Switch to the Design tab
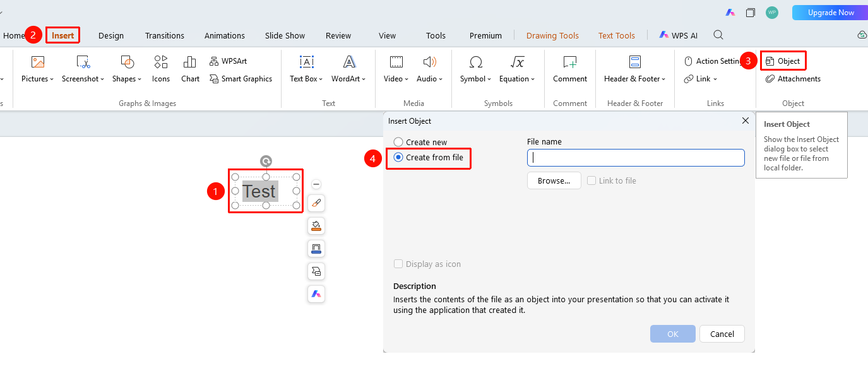Image resolution: width=868 pixels, height=371 pixels. (x=111, y=35)
